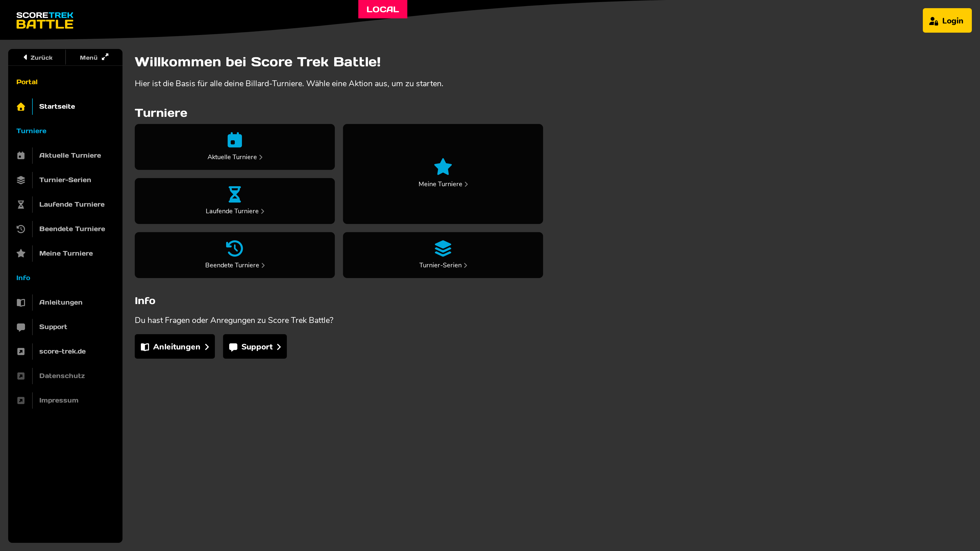Open Anleitungen via the book icon
The image size is (980, 551).
21,302
